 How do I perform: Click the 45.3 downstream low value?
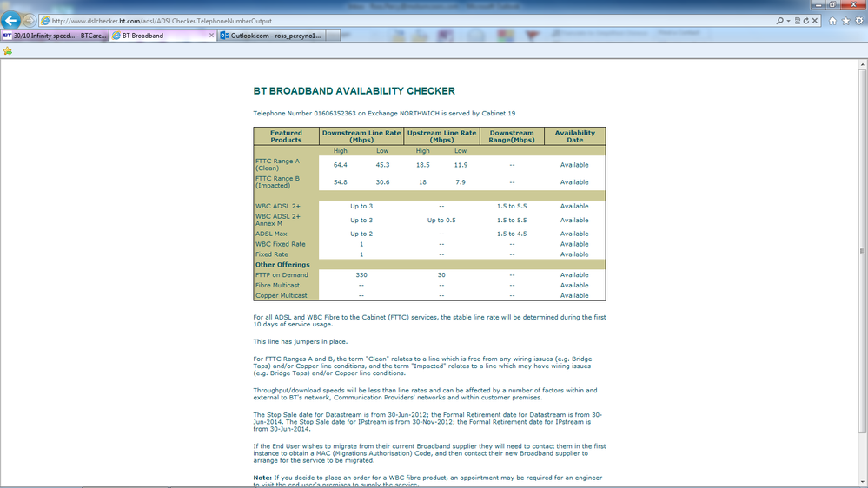[382, 165]
